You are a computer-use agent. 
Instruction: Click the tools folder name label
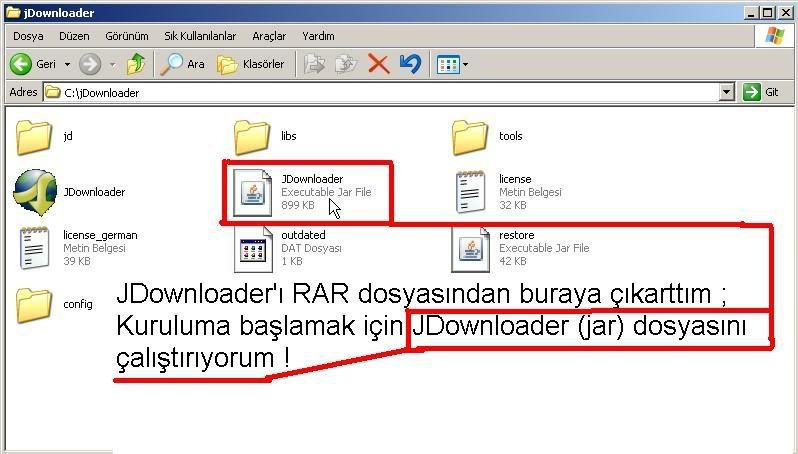click(x=510, y=136)
